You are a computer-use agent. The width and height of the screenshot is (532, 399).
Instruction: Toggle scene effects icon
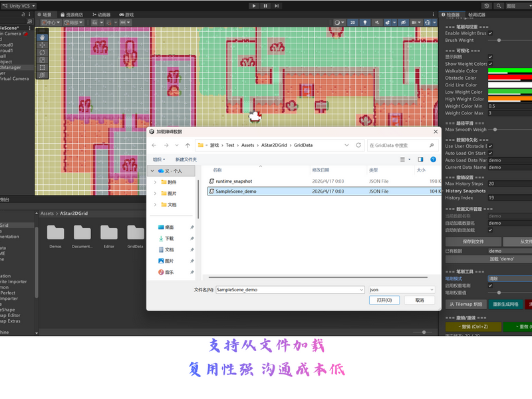point(388,23)
